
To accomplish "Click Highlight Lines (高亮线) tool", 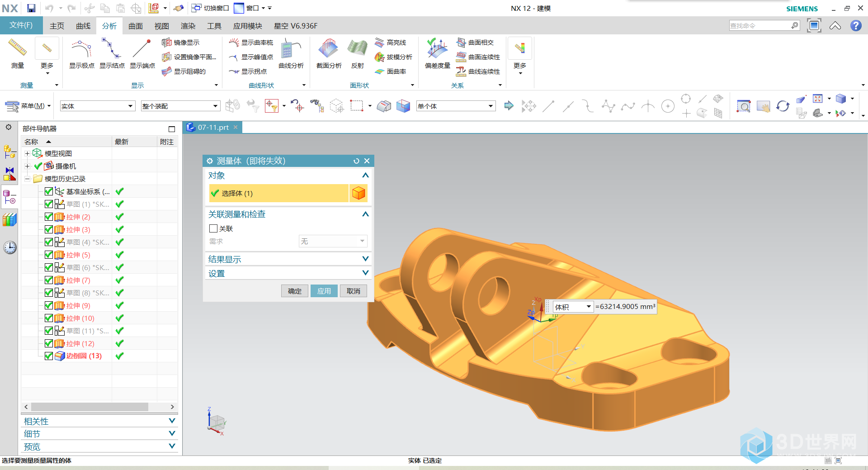I will click(x=391, y=43).
